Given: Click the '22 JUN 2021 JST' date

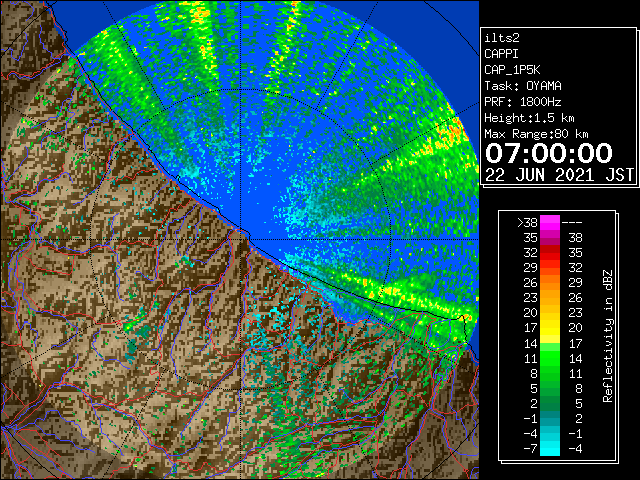Looking at the screenshot, I should [559, 175].
